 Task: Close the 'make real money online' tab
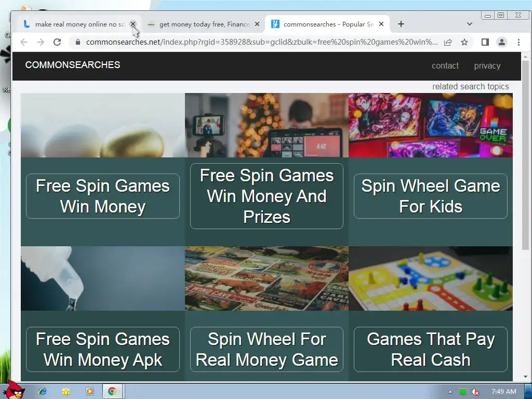(133, 24)
